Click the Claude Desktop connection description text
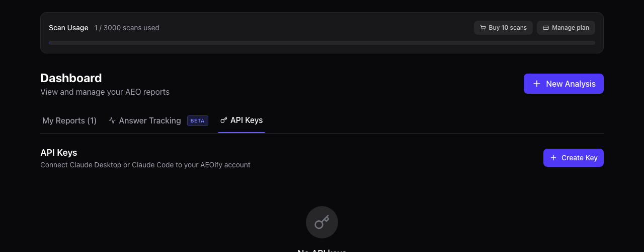Viewport: 644px width, 252px height. point(145,165)
